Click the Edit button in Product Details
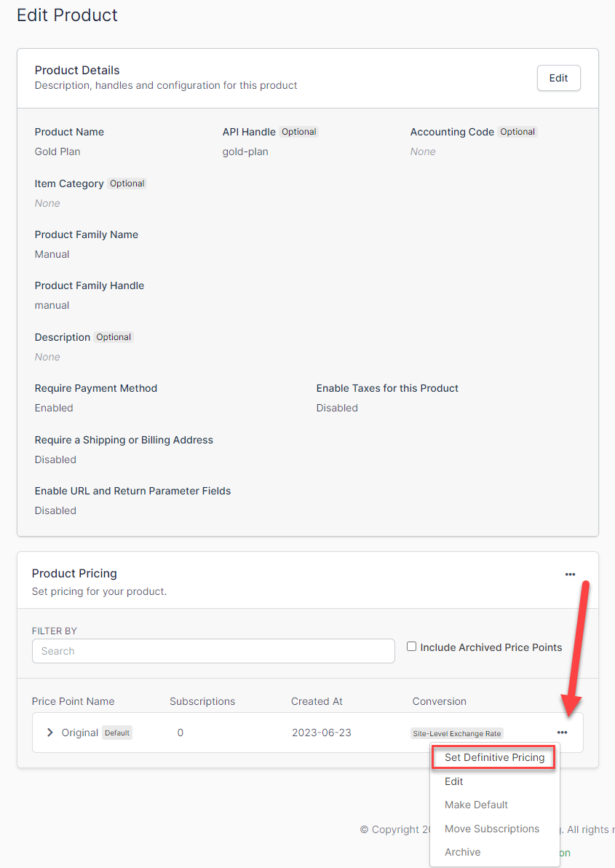 tap(558, 78)
